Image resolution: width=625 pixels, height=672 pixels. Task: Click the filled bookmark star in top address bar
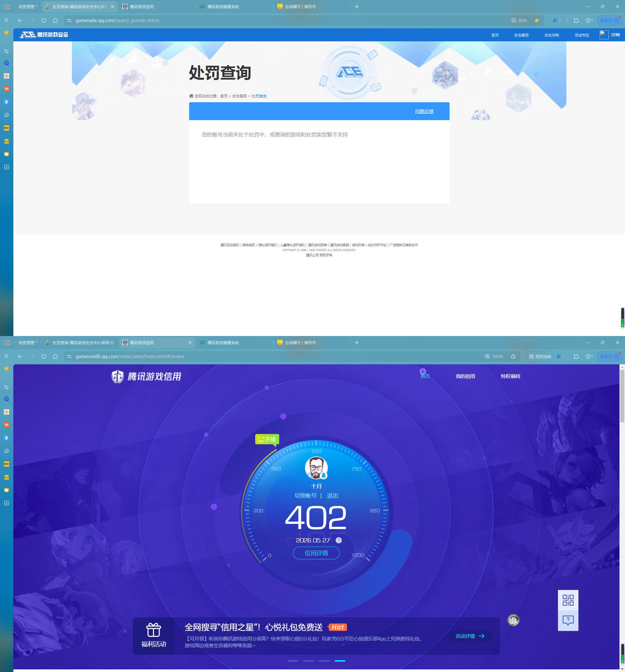tap(537, 21)
